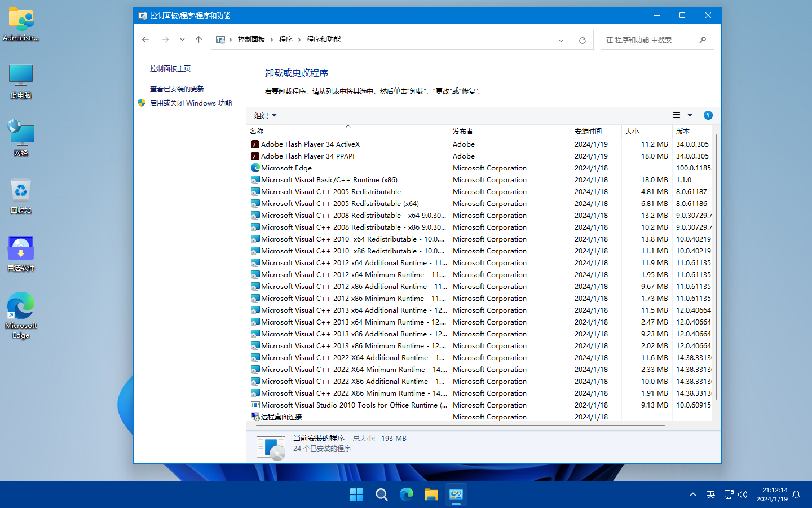Viewport: 812px width, 508px height.
Task: Select the 此电脑 desktop icon
Action: [21, 82]
